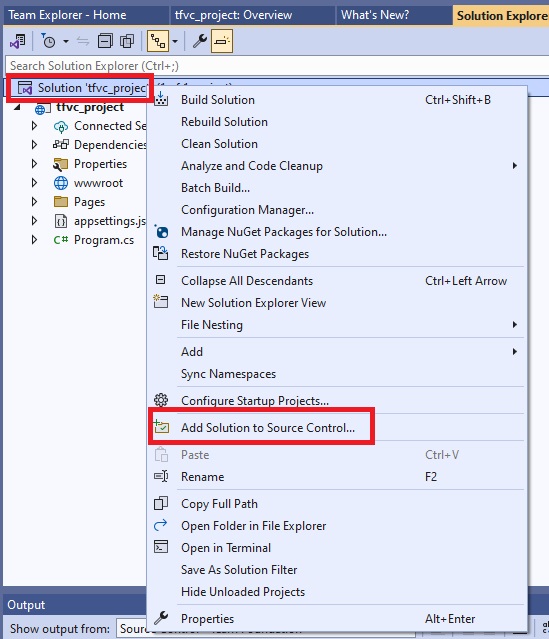Collapse the tfvc_project project node arrow
The width and height of the screenshot is (549, 639).
point(18,107)
